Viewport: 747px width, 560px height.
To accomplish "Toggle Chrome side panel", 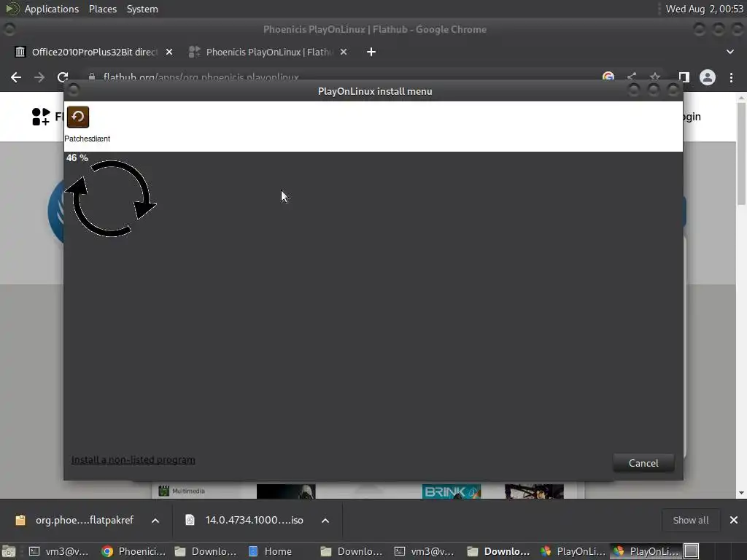I will (684, 77).
